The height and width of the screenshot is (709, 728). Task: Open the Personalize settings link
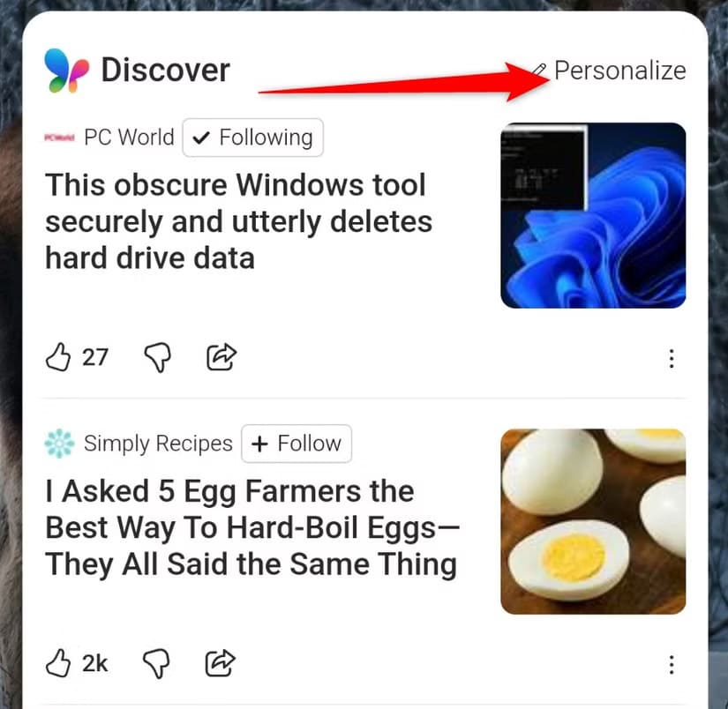pyautogui.click(x=619, y=71)
